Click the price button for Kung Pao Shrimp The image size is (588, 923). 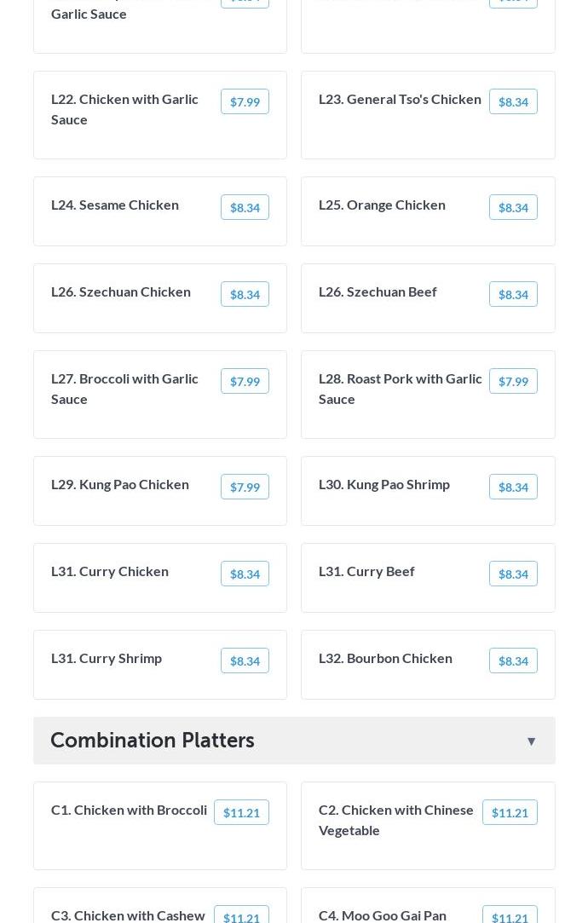pos(513,487)
